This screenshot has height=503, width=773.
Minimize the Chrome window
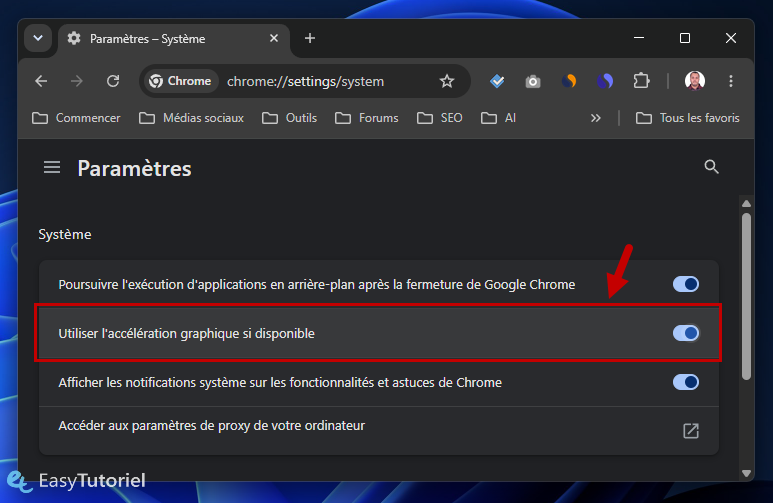(x=639, y=38)
